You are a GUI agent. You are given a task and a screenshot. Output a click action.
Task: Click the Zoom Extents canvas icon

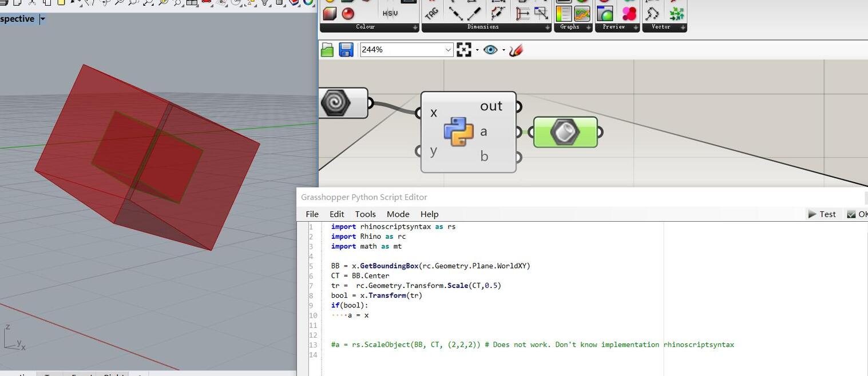[464, 50]
